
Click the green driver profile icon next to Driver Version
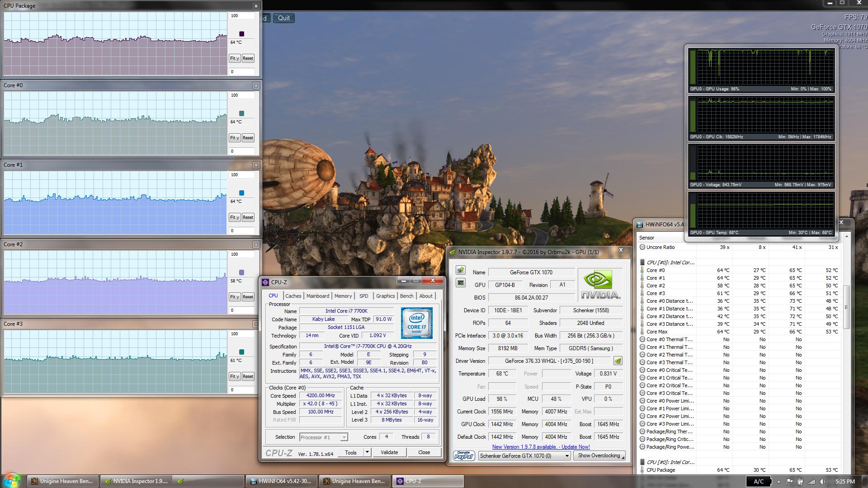(x=618, y=361)
